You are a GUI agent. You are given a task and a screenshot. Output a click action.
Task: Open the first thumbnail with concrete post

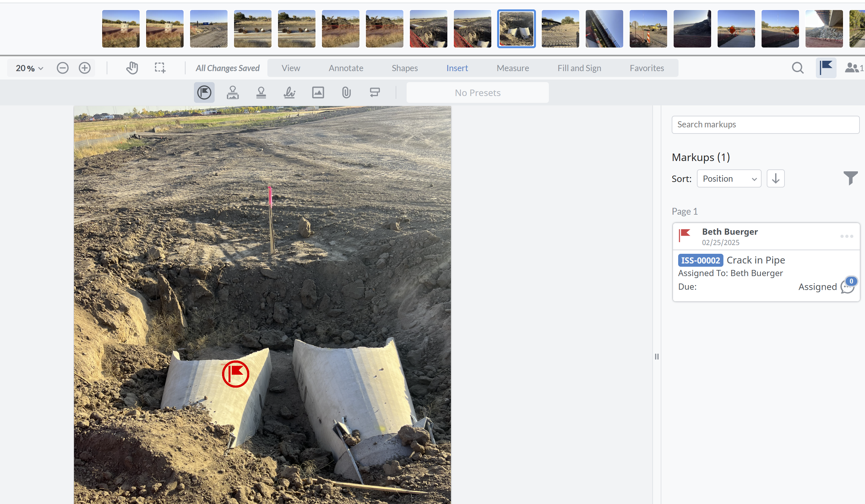121,28
